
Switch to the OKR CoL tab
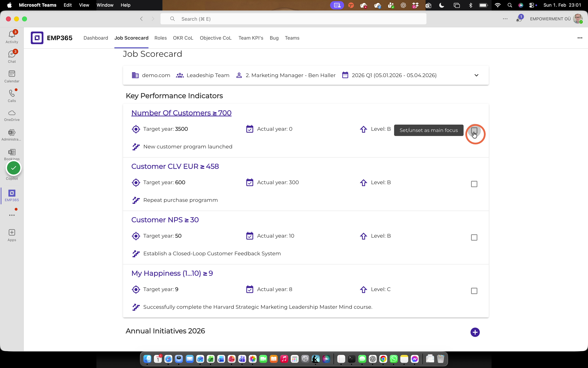(183, 38)
